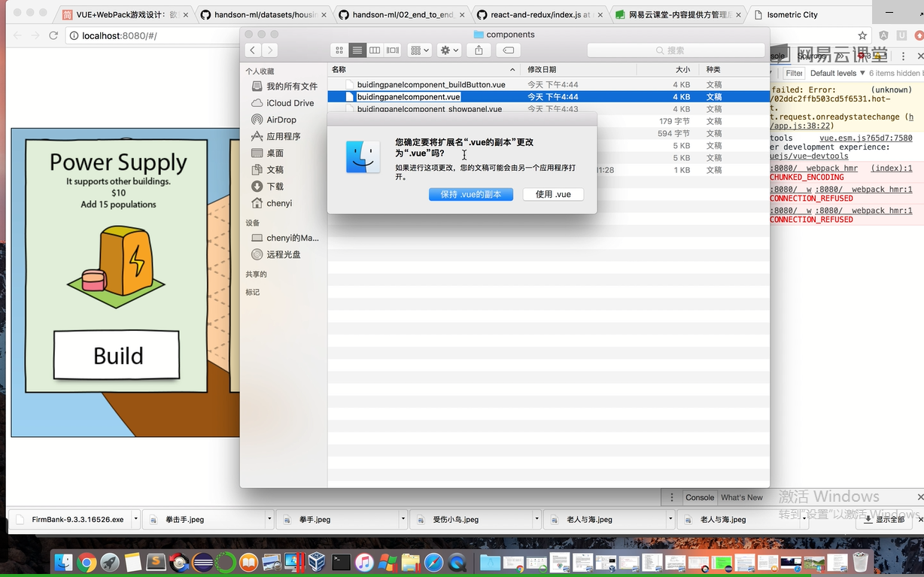Open chenyi home folder in sidebar

click(x=272, y=203)
